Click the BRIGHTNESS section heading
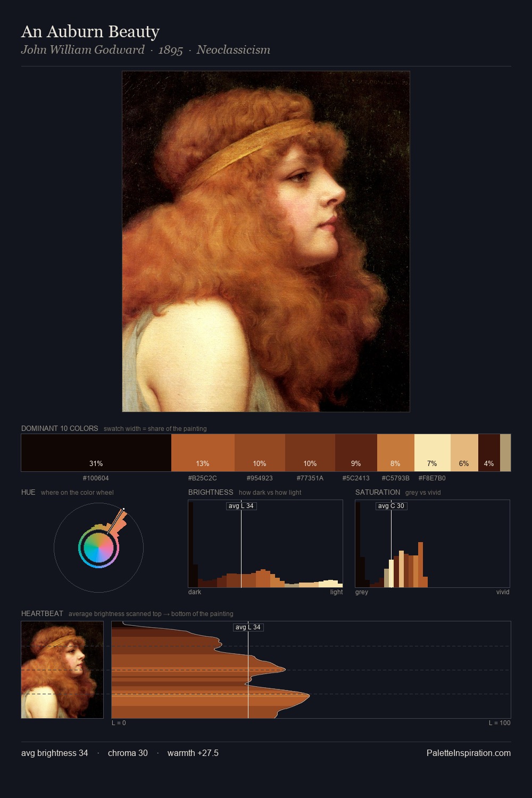 [211, 492]
